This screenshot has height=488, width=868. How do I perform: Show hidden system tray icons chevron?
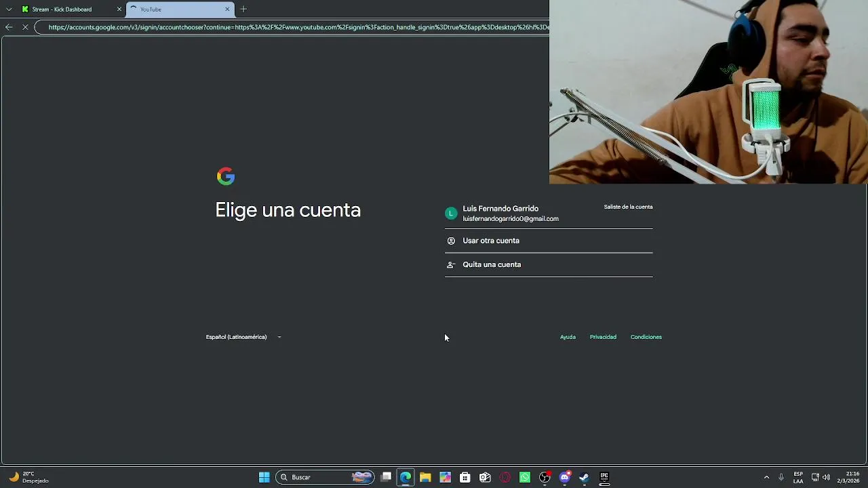[x=767, y=477]
